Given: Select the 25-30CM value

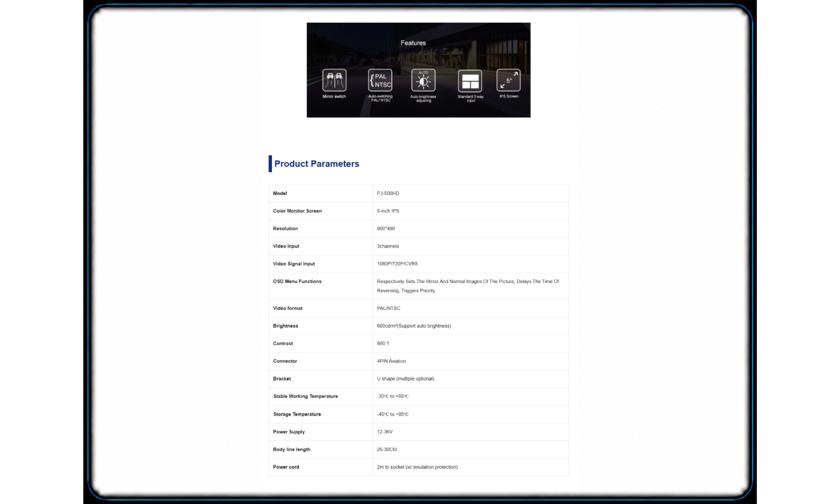Looking at the screenshot, I should [386, 450].
